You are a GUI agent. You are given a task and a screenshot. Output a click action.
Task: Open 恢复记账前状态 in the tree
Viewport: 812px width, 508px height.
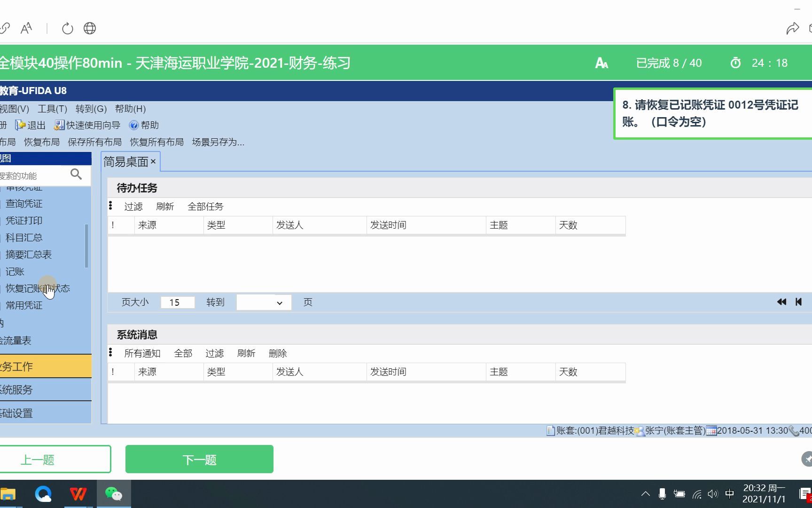coord(38,288)
